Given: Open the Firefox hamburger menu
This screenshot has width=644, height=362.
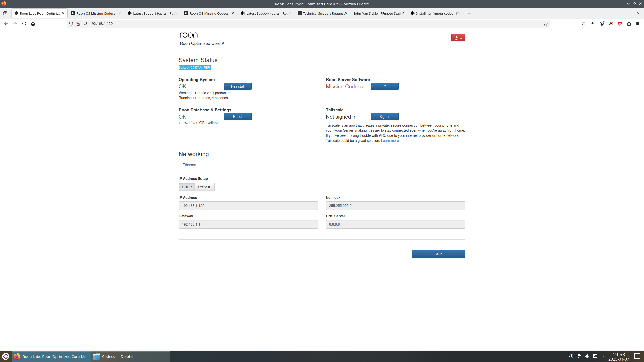Looking at the screenshot, I should tap(638, 24).
